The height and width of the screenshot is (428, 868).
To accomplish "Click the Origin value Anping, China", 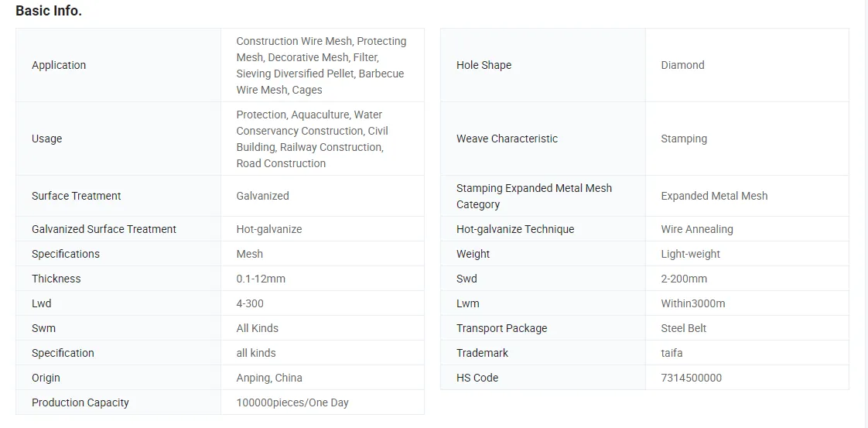I will pos(268,378).
